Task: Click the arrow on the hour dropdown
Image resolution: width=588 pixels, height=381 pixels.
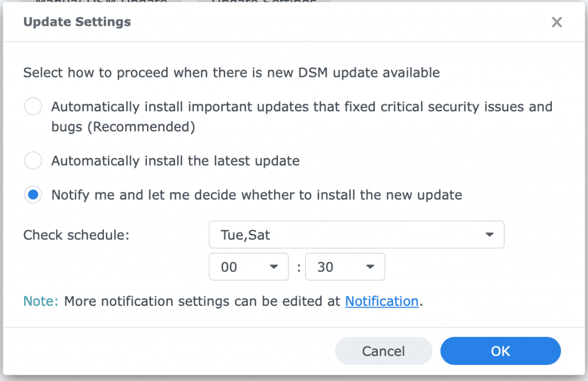Action: click(274, 267)
